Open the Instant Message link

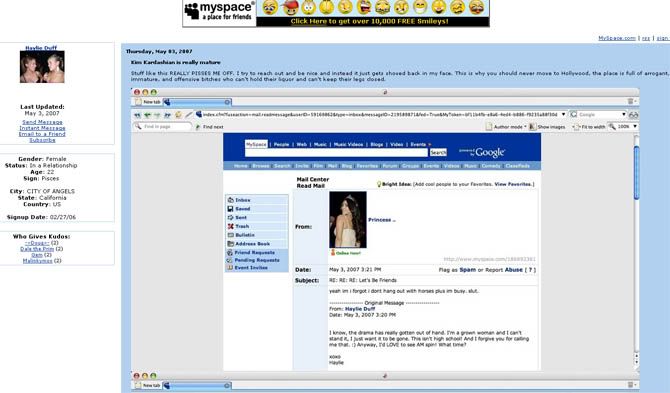pyautogui.click(x=42, y=128)
